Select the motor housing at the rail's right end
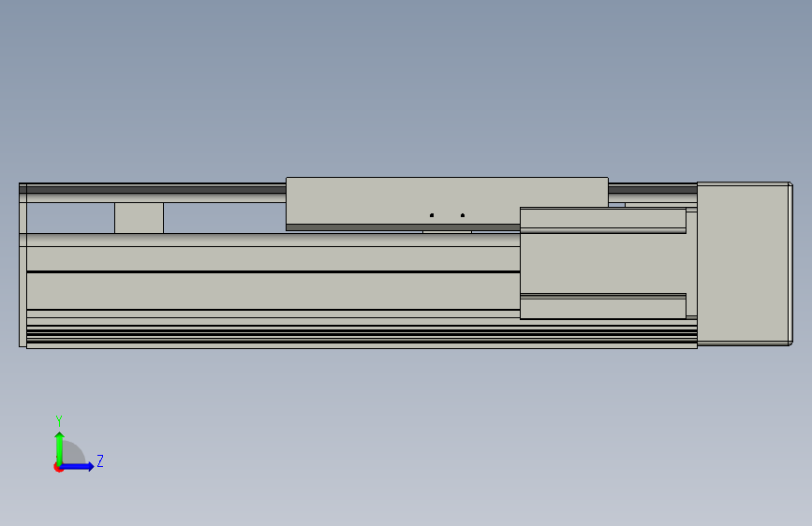Screen dimensions: 812x526 click(745, 264)
